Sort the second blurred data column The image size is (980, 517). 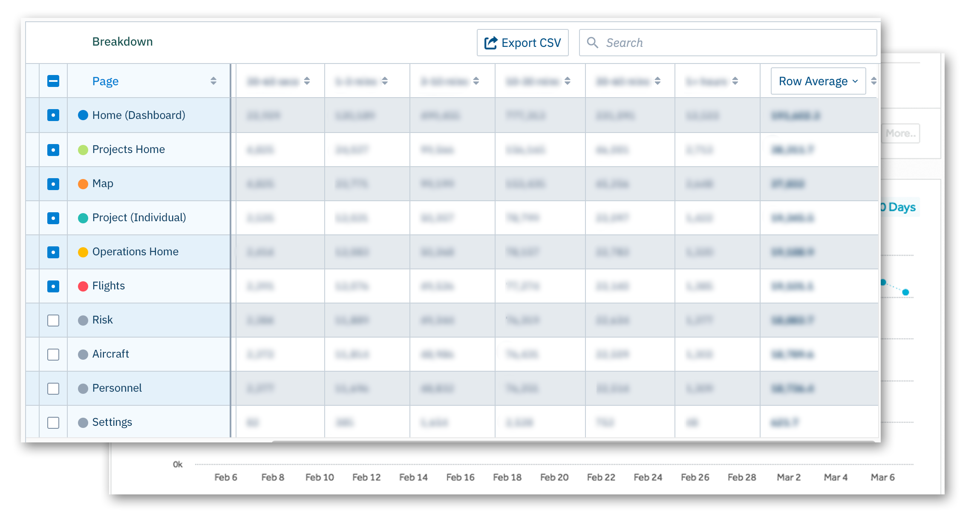(x=385, y=81)
